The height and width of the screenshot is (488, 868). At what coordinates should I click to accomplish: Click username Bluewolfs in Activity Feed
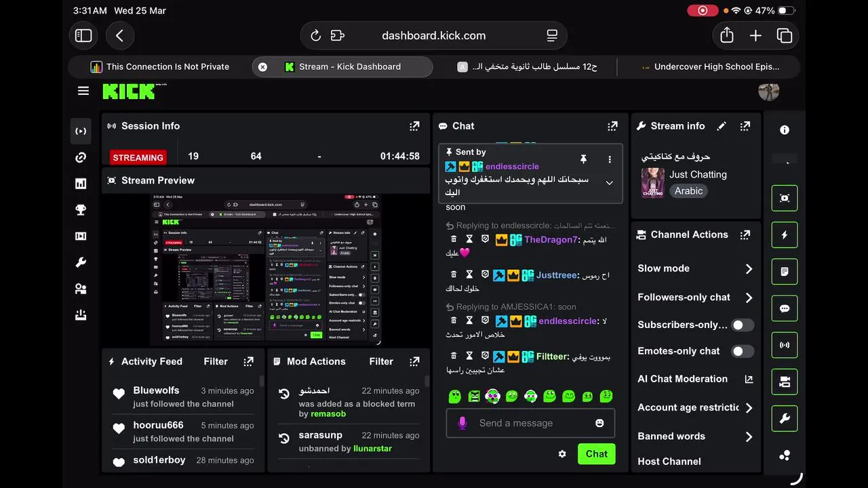click(x=156, y=390)
